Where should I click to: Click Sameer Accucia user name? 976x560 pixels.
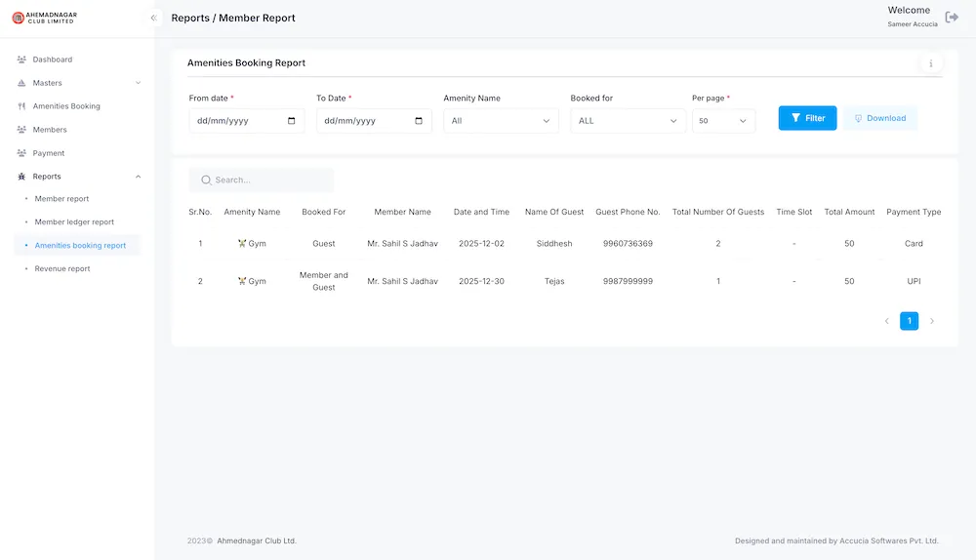(913, 24)
